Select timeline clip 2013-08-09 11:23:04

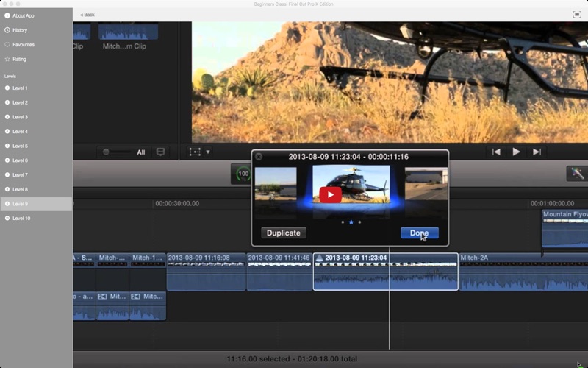pos(385,272)
